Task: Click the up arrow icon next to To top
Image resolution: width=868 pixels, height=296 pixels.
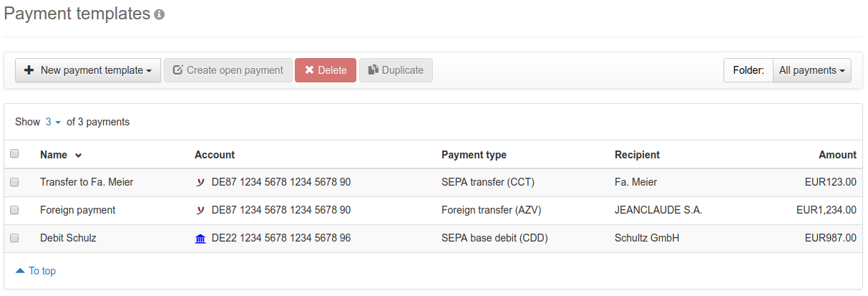Action: 20,271
